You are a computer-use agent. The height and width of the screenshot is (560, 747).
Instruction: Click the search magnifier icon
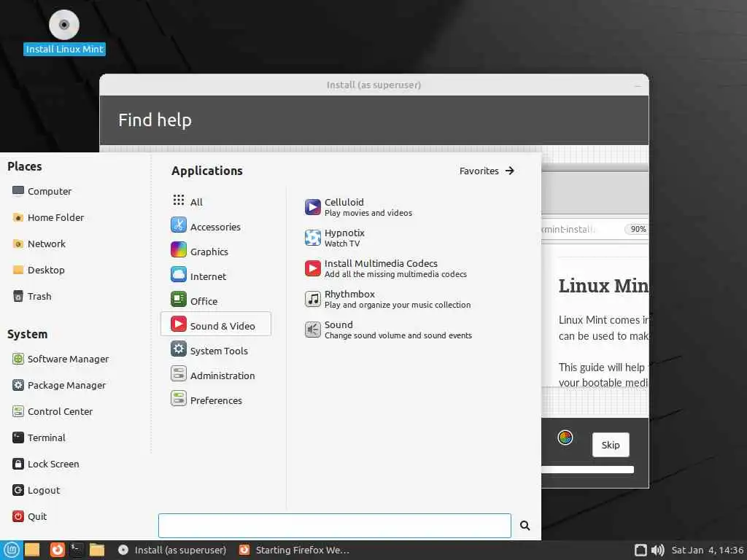point(525,526)
